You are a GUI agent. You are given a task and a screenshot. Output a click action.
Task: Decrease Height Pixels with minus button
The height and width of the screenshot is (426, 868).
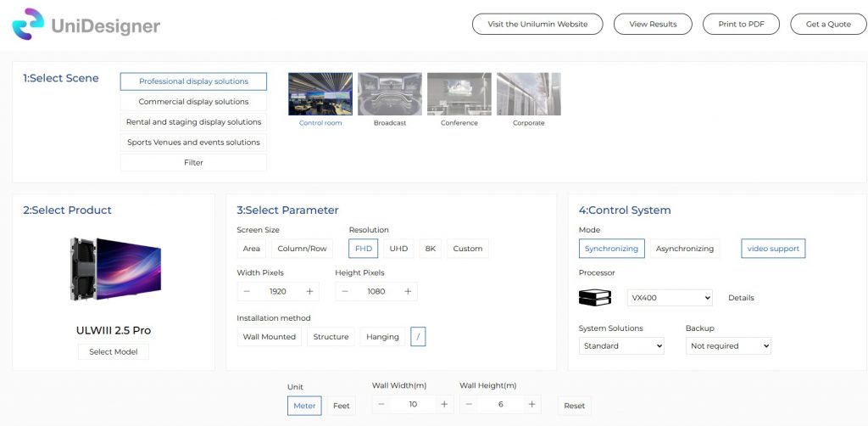(x=345, y=291)
